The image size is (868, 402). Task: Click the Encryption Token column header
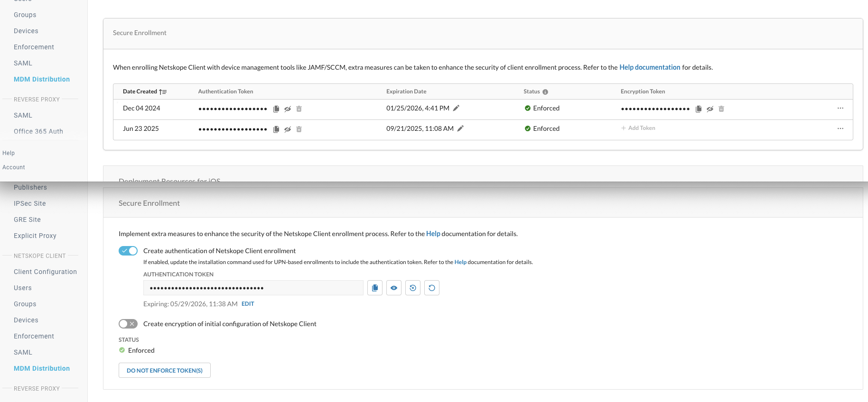tap(643, 91)
